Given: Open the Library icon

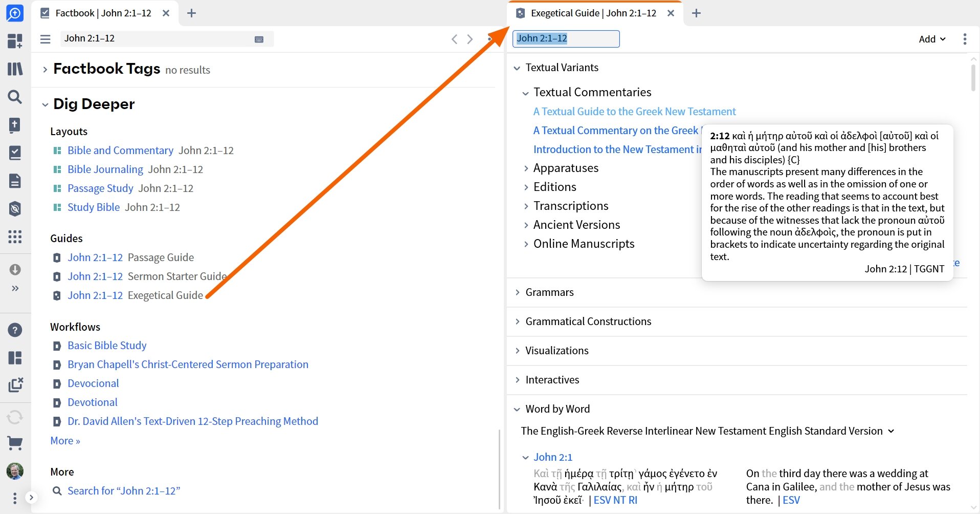Looking at the screenshot, I should click(x=15, y=69).
